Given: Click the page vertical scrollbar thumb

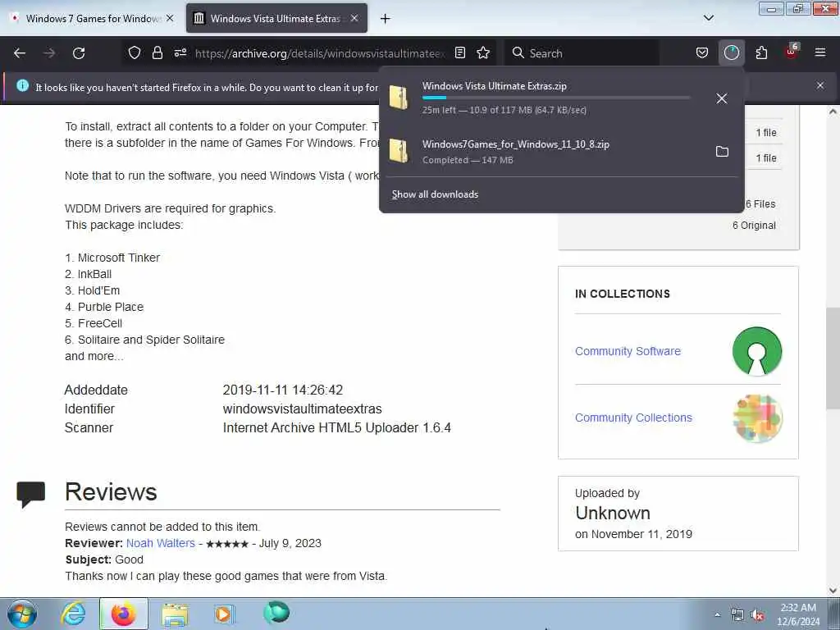Looking at the screenshot, I should tap(833, 358).
